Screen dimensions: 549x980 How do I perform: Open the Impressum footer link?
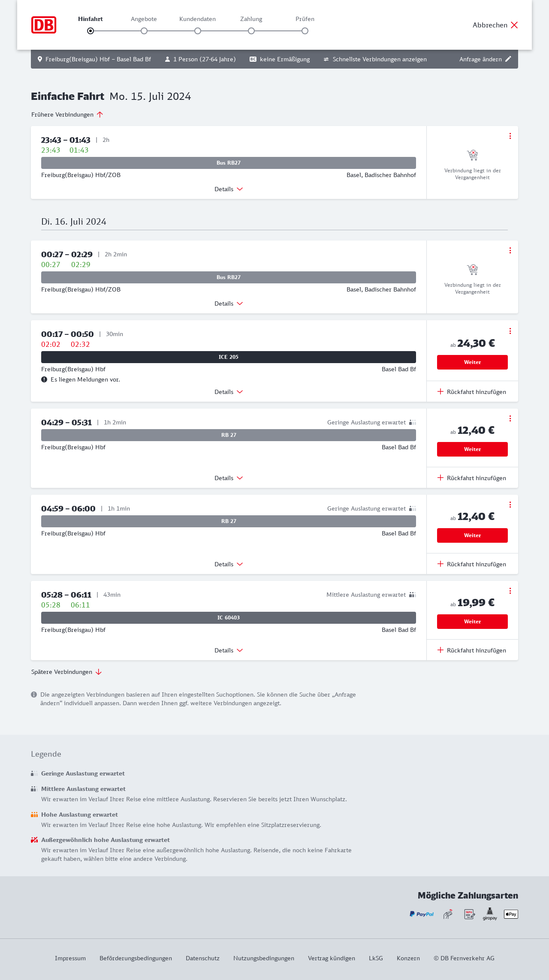coord(70,958)
